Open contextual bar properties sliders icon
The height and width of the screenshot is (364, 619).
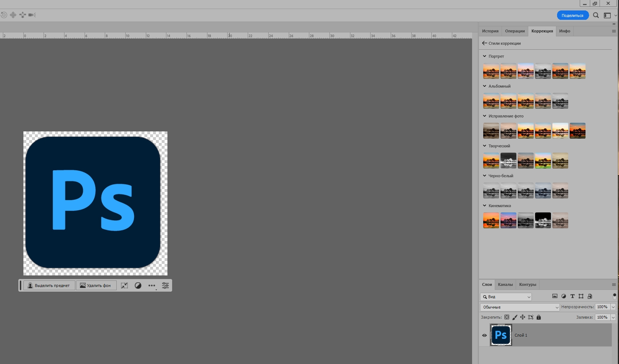(165, 286)
